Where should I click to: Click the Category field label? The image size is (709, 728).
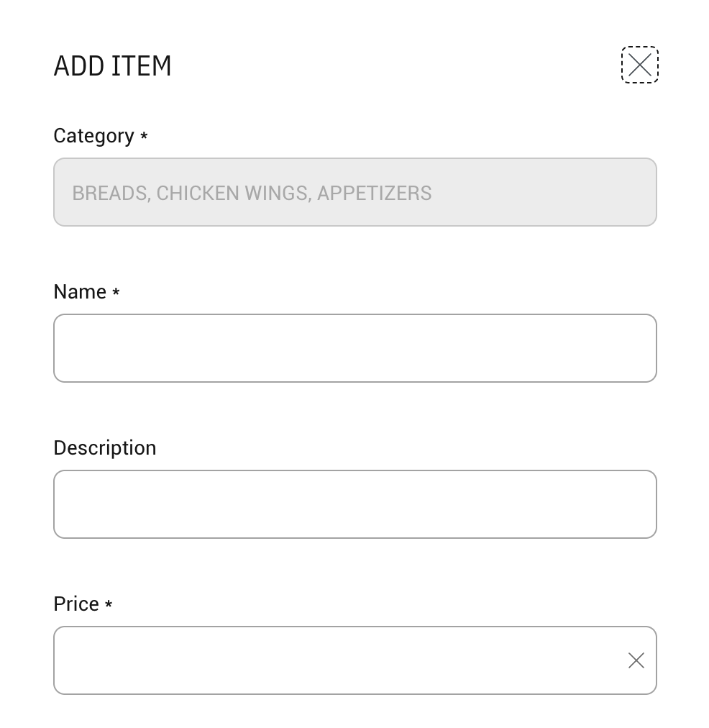pos(93,136)
